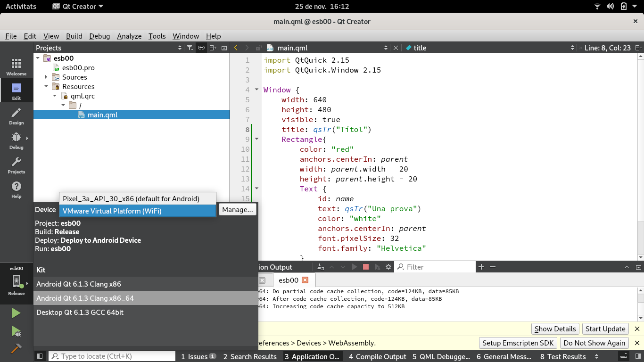Click the Manage... devices button
Image resolution: width=644 pixels, height=362 pixels.
point(238,210)
